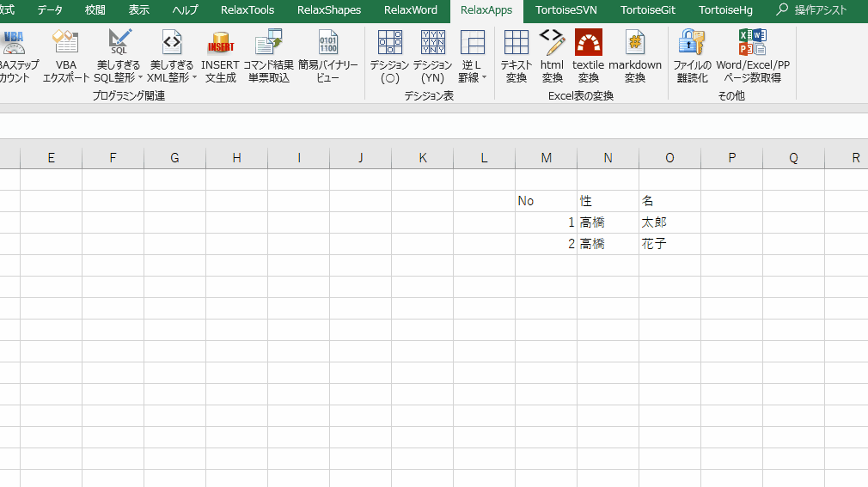Viewport: 868px width, 487px height.
Task: Click the XML formatter icon
Action: point(172,43)
